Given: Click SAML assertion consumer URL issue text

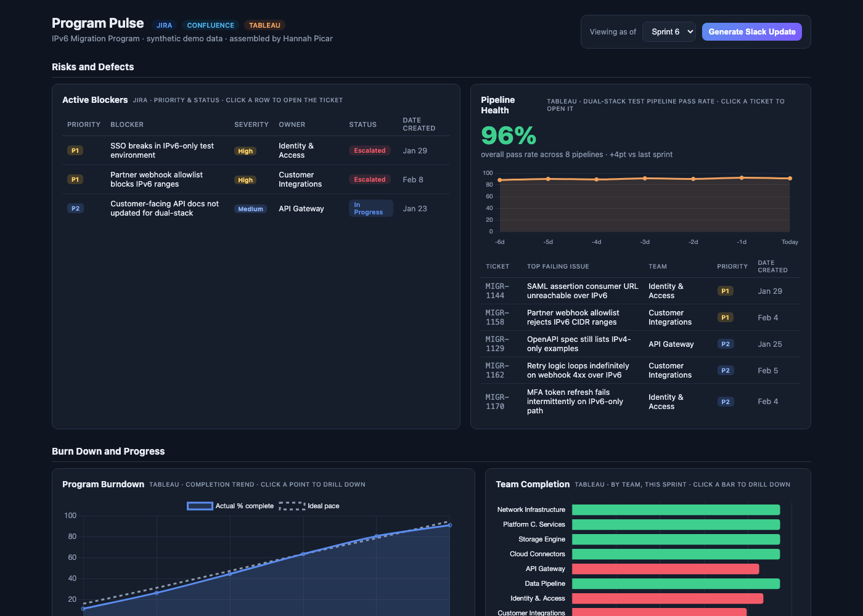Looking at the screenshot, I should [x=583, y=291].
